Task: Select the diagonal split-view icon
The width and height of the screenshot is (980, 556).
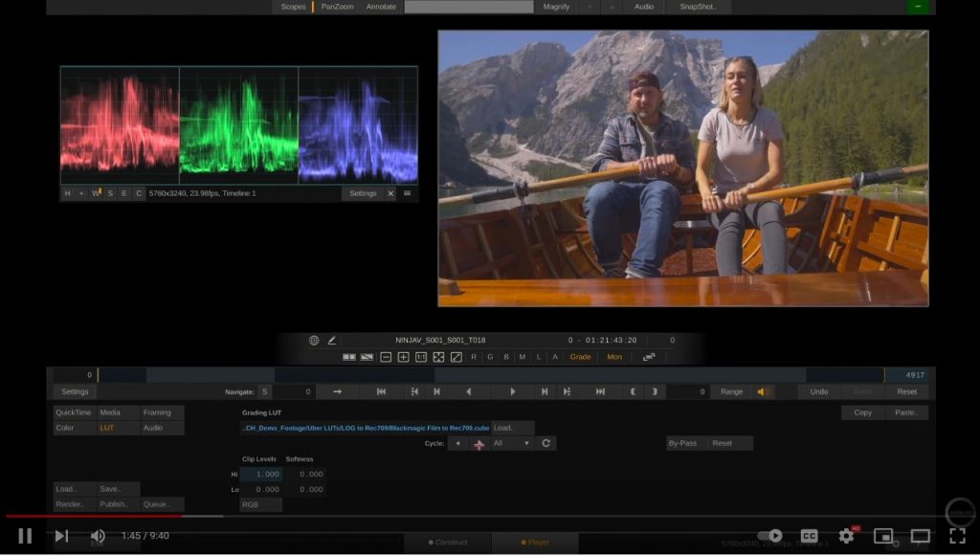Action: 367,357
